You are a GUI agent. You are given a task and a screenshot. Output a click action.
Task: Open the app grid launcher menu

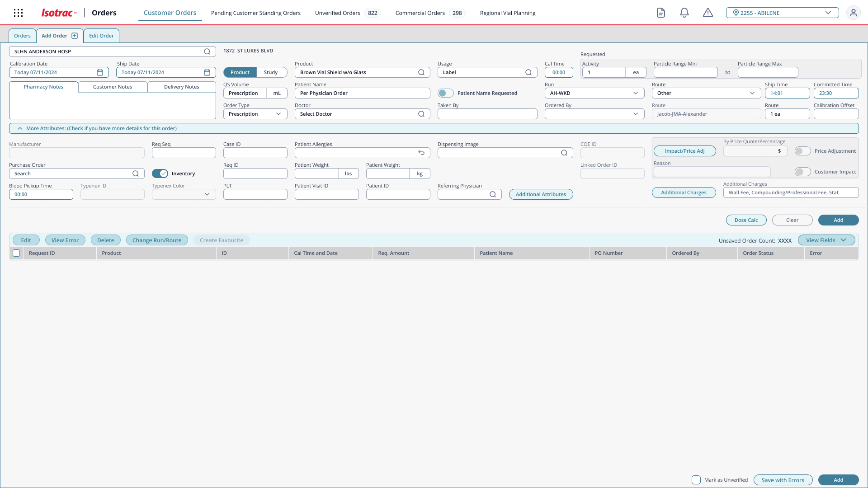pos(19,13)
